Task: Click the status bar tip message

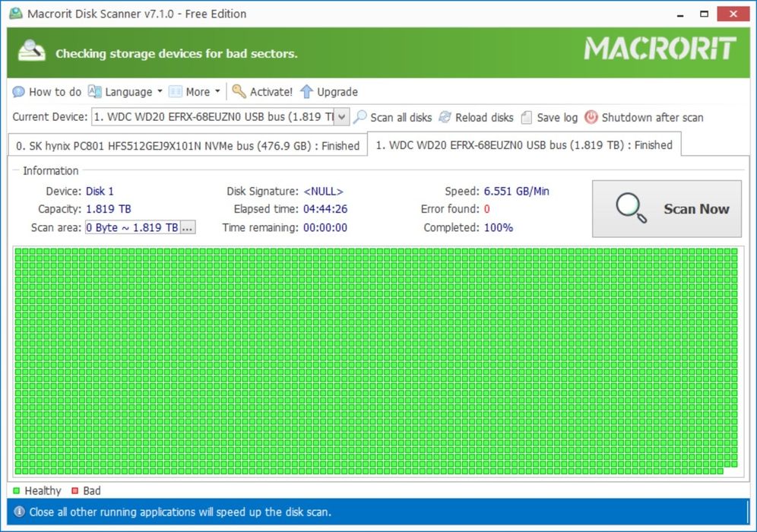Action: pos(180,511)
